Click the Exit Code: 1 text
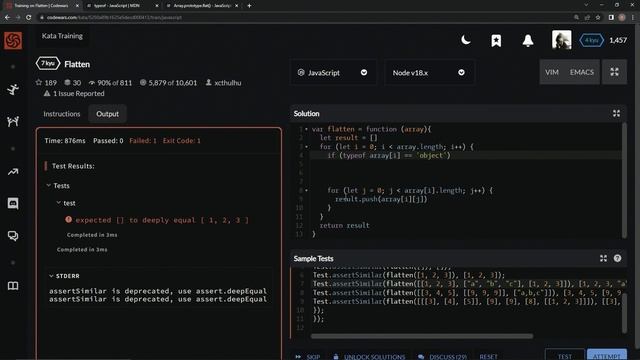This screenshot has width=640, height=360. click(182, 141)
